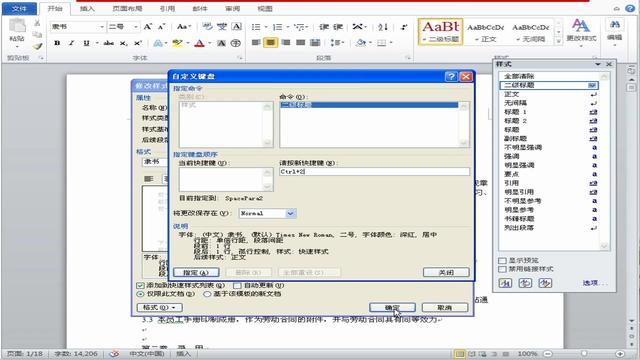
Task: Open the font size dropdown in ribbon
Action: [x=136, y=27]
